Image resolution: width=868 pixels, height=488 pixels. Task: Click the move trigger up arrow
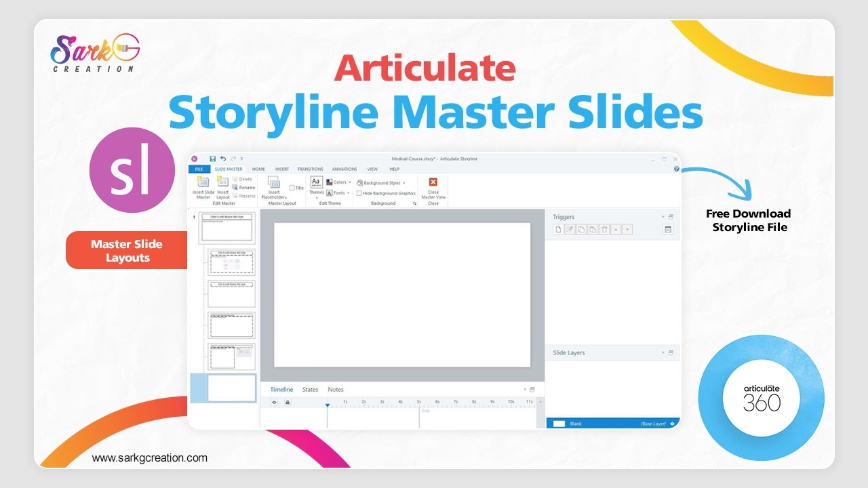tap(616, 230)
